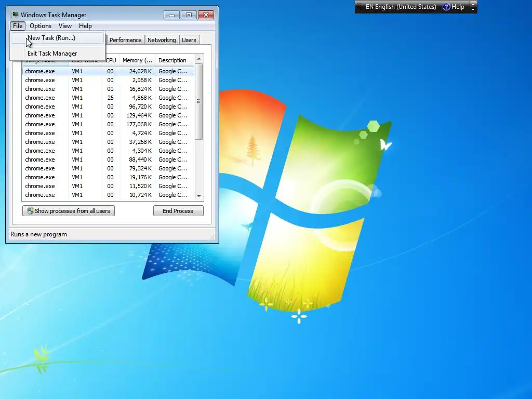This screenshot has height=399, width=532.
Task: Click the language bar drag handle
Action: 358,7
